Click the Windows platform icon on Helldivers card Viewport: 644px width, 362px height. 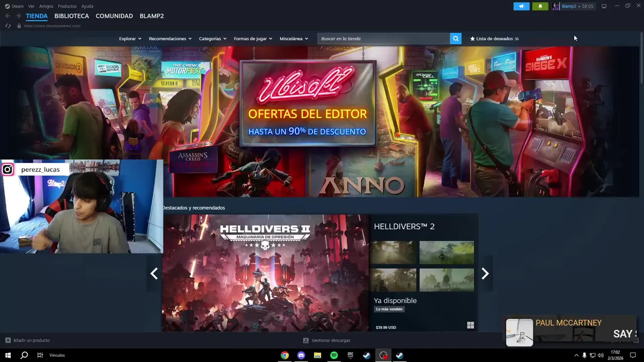(x=470, y=325)
